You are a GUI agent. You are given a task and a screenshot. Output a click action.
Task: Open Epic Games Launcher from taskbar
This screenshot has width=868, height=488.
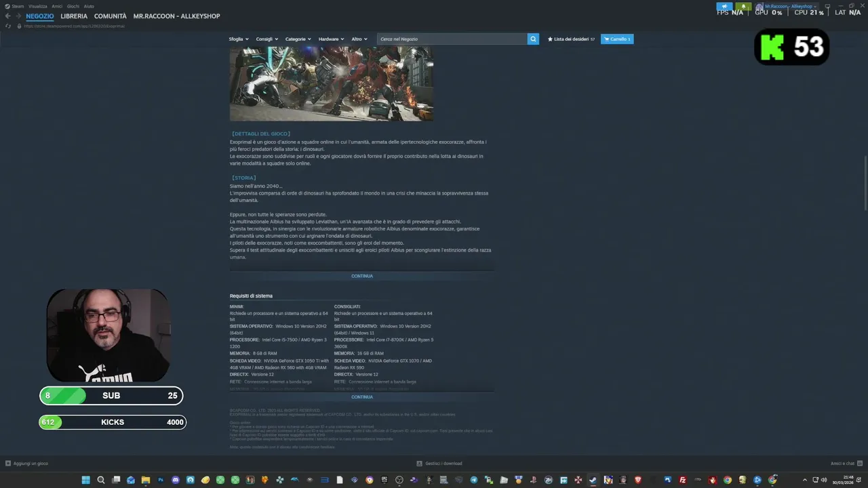(x=384, y=480)
